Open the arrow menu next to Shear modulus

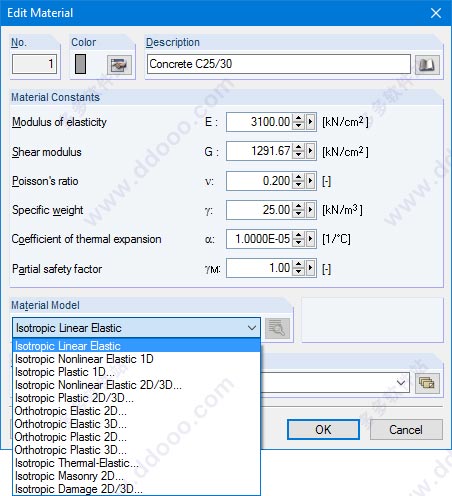[311, 151]
